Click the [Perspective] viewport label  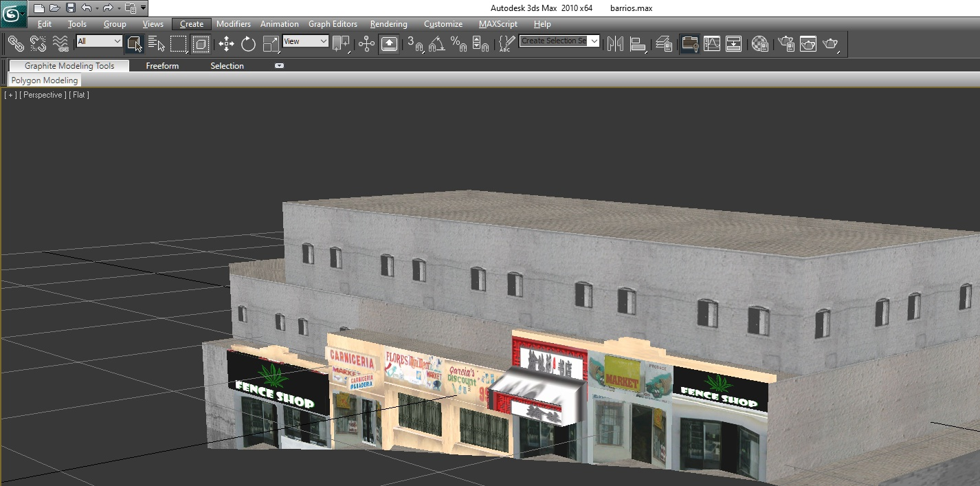pos(43,95)
